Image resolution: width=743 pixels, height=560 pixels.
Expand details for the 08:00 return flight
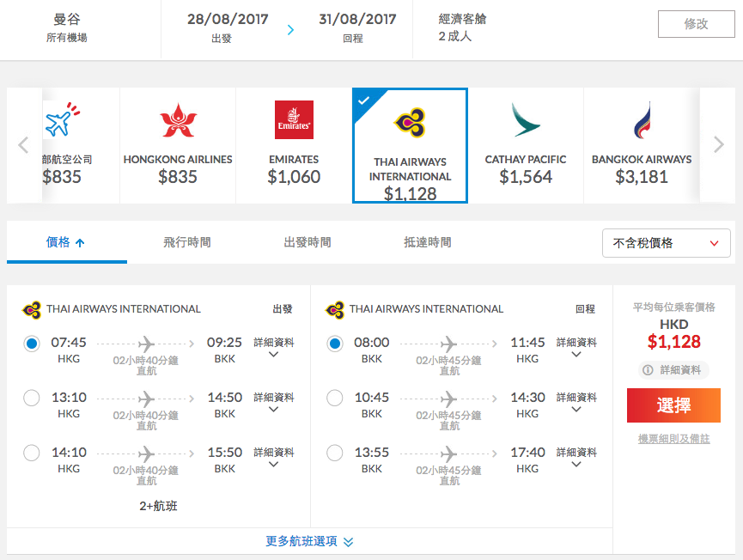click(576, 347)
